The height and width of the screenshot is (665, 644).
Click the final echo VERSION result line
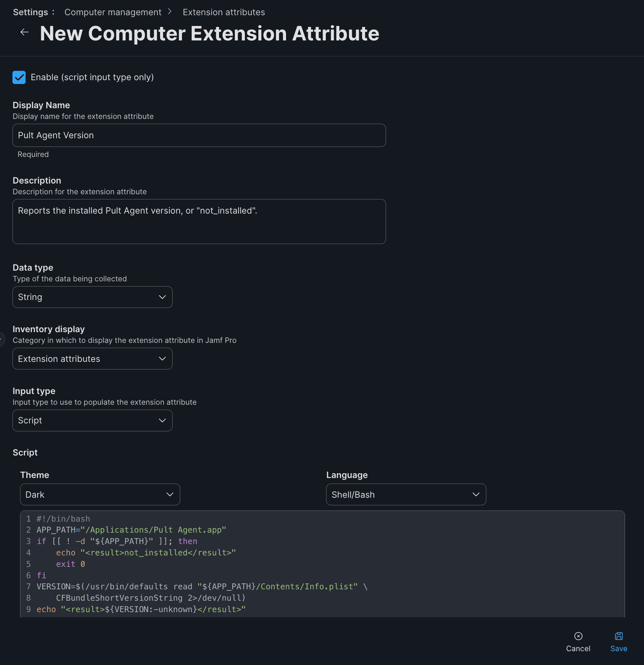[x=141, y=609]
